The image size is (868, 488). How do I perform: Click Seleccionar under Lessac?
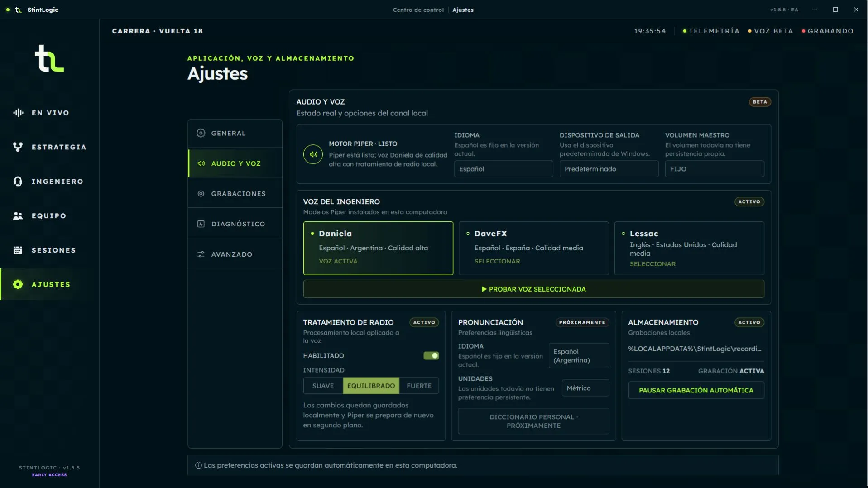click(x=652, y=264)
